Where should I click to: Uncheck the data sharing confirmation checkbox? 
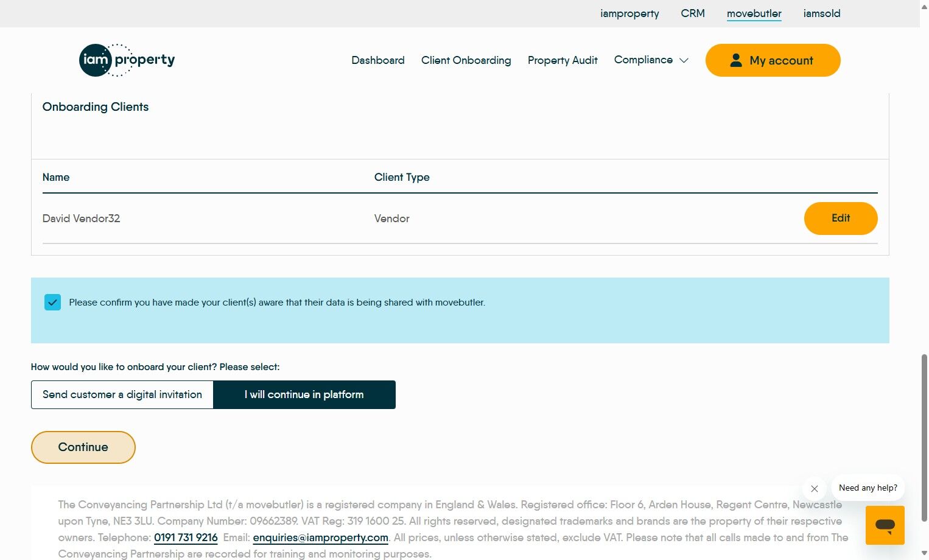[x=53, y=303]
